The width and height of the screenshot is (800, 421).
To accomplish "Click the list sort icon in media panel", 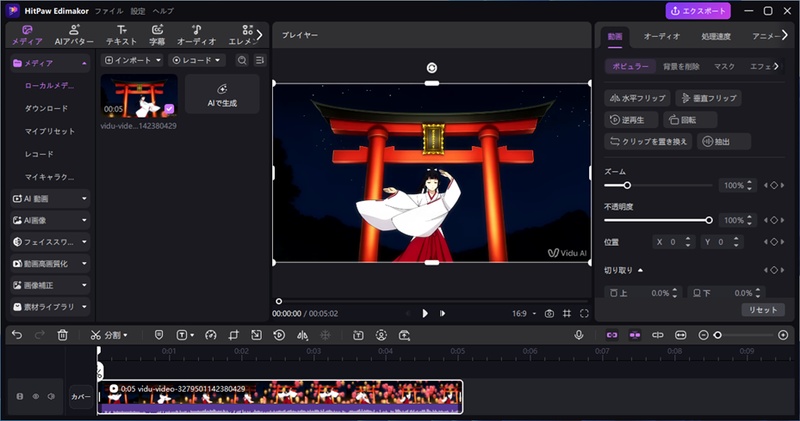I will (x=260, y=60).
